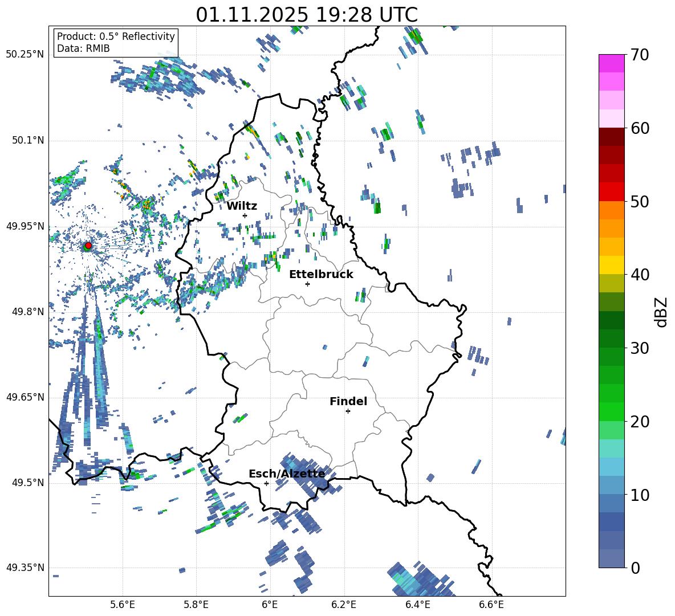Click the dark maroon colorbar segment below 60
Screen dimensions: 675x616
(x=611, y=137)
